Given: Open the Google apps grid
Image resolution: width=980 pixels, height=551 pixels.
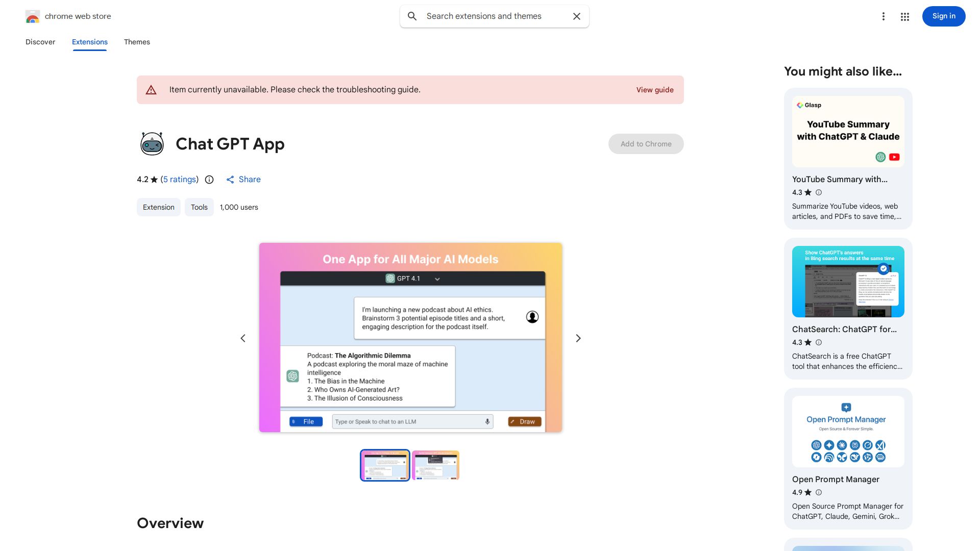Looking at the screenshot, I should point(904,16).
